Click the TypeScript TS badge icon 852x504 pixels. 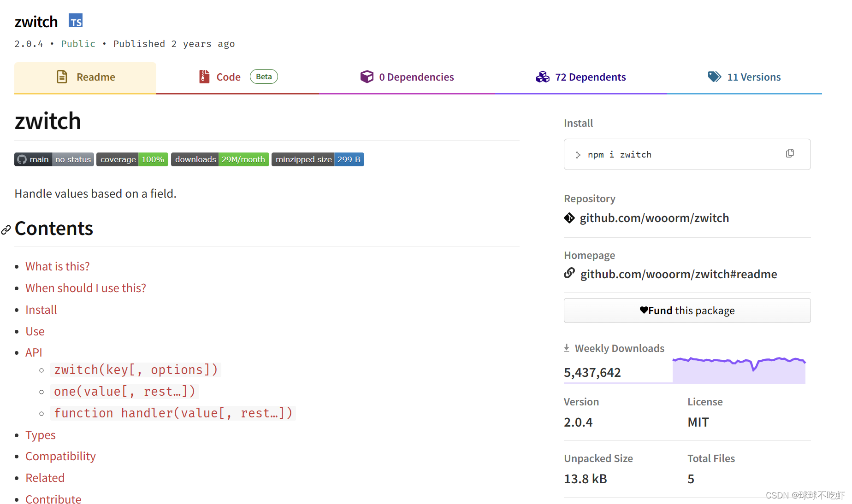76,21
